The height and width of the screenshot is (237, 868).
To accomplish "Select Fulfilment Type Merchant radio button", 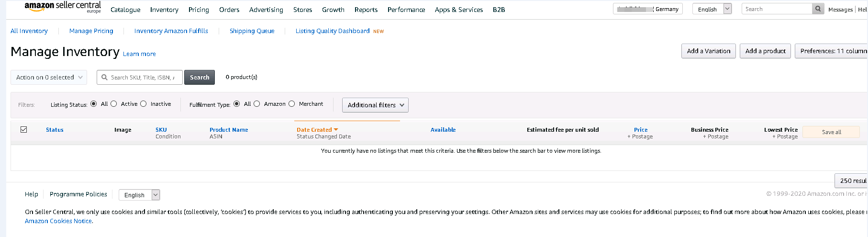I will point(291,103).
